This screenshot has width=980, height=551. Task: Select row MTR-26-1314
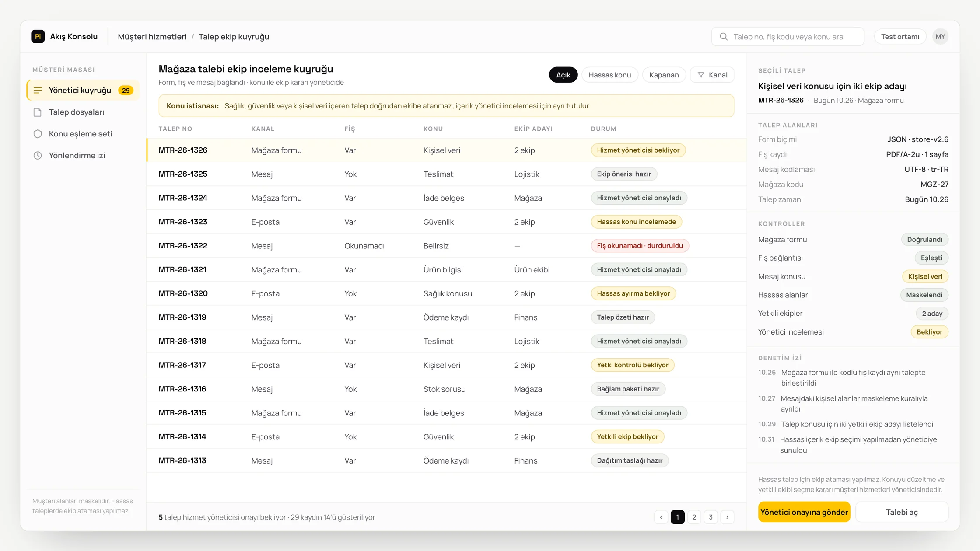tap(446, 437)
